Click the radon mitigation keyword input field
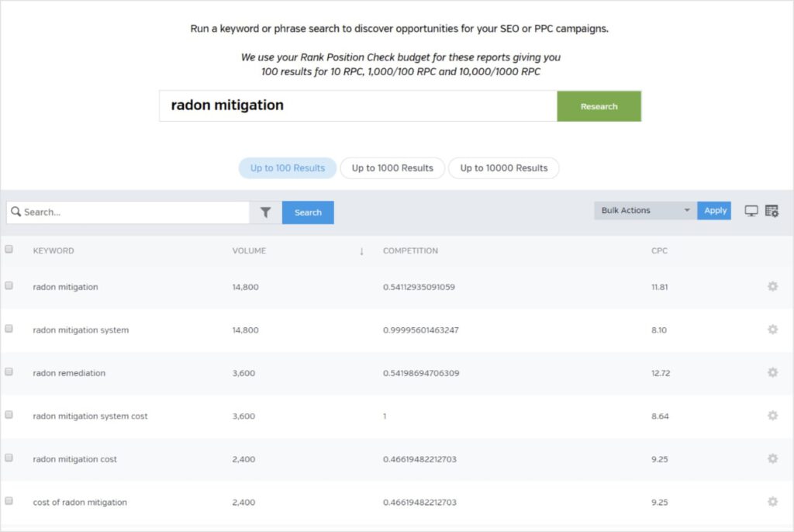 tap(357, 106)
